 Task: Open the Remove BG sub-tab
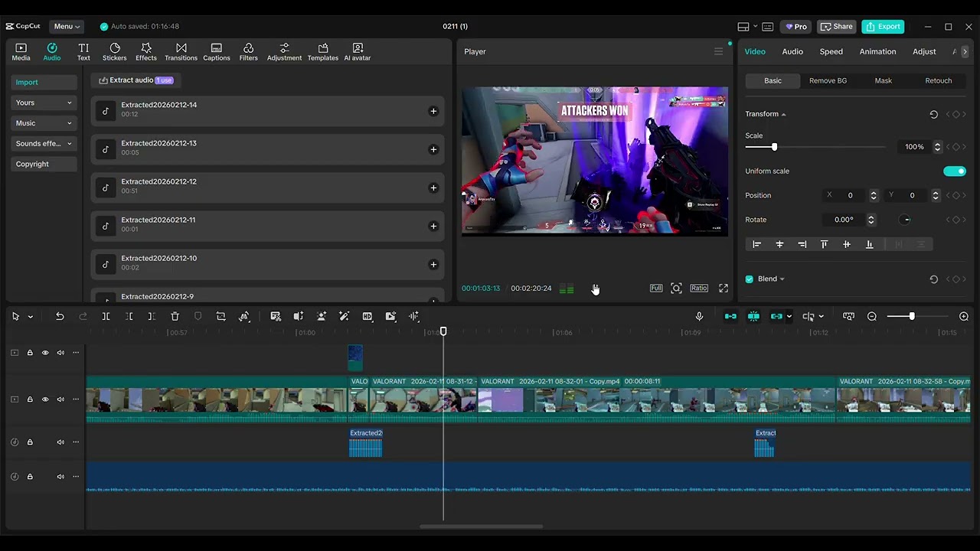pos(828,80)
